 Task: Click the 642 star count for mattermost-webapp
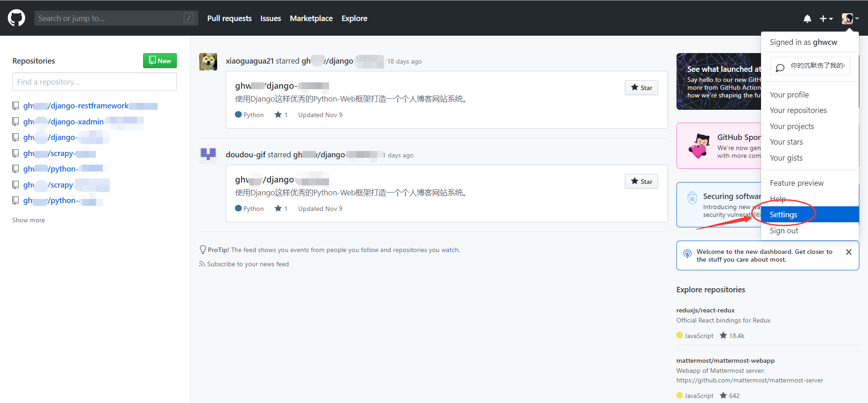[730, 396]
